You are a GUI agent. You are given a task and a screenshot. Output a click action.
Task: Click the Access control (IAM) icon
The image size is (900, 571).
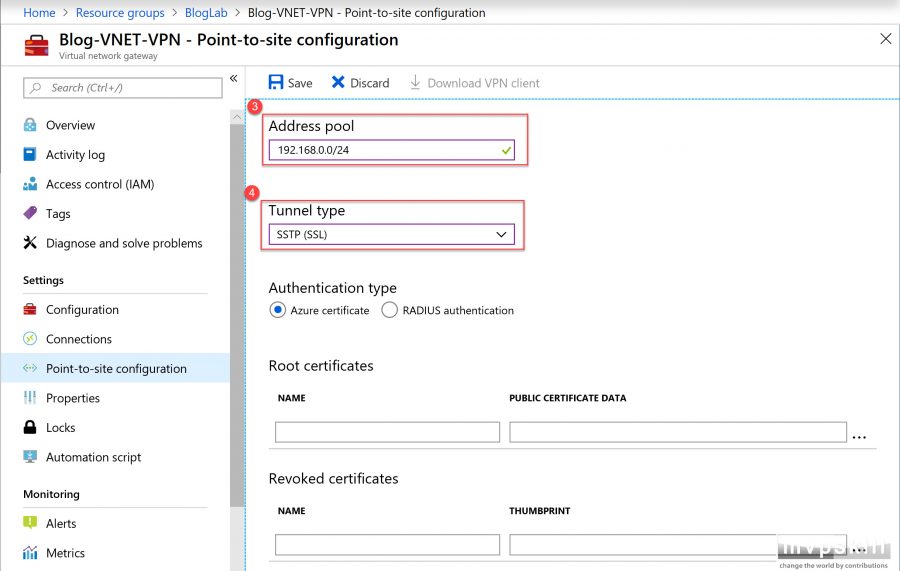(x=30, y=184)
